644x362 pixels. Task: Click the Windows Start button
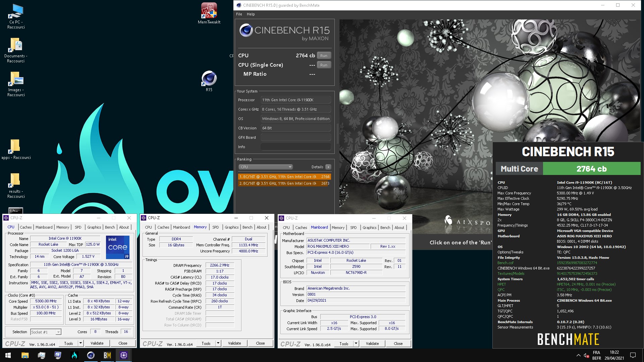pos(8,355)
